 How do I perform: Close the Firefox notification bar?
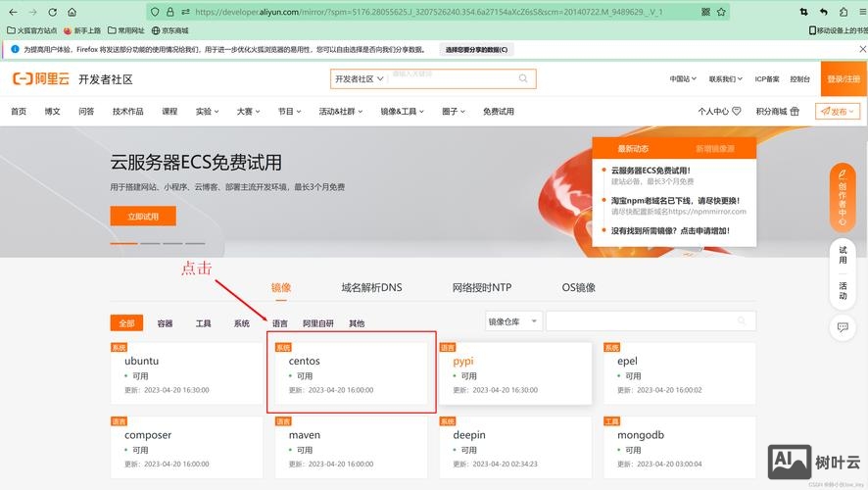coord(862,49)
